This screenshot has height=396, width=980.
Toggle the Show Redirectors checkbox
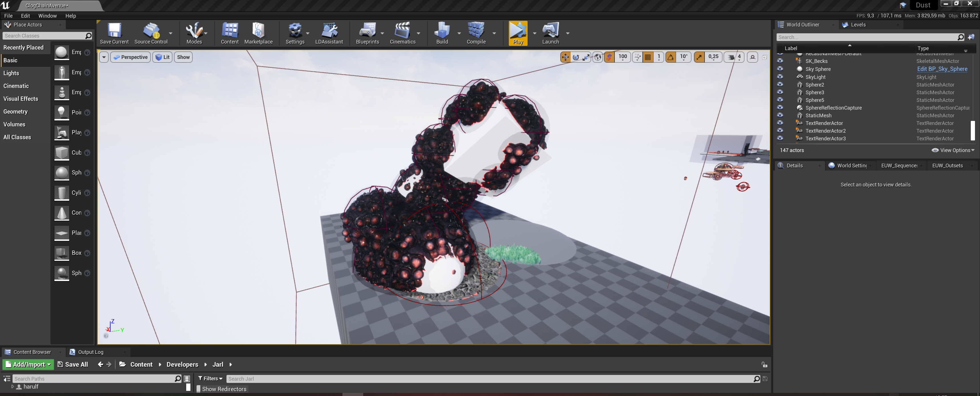point(198,389)
